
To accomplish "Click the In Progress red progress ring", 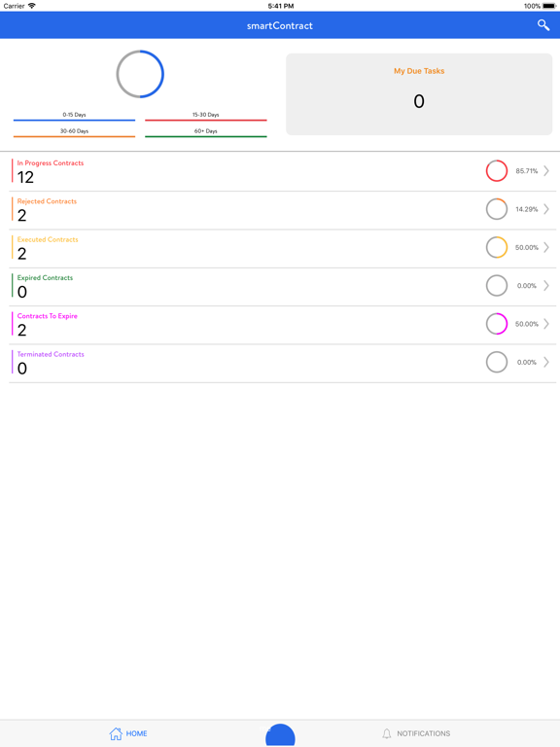I will (497, 170).
